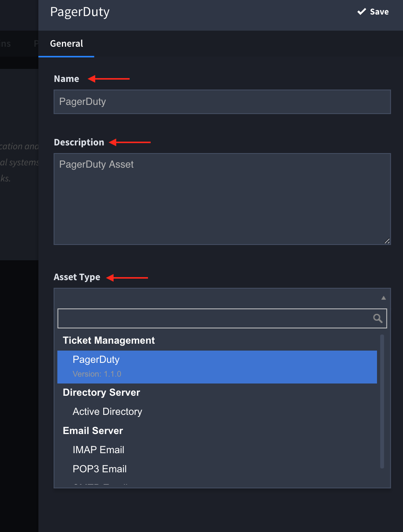Click the Directory Server group header
Image resolution: width=403 pixels, height=532 pixels.
102,392
